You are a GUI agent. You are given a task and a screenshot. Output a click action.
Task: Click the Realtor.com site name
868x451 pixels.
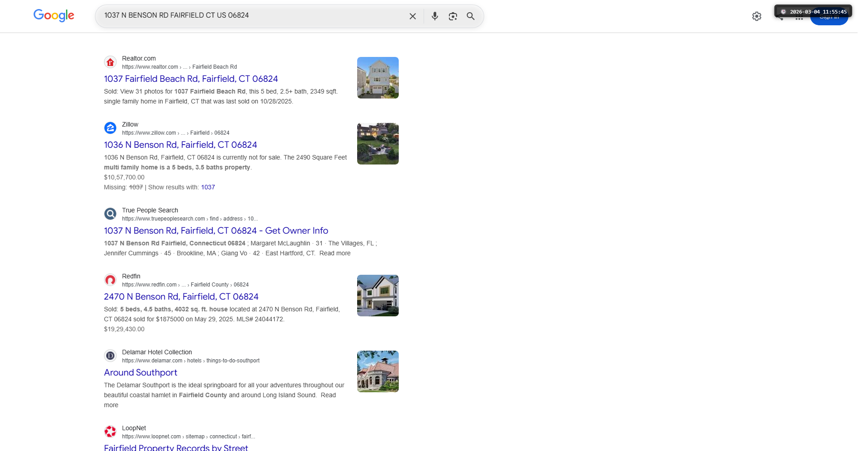[x=139, y=58]
